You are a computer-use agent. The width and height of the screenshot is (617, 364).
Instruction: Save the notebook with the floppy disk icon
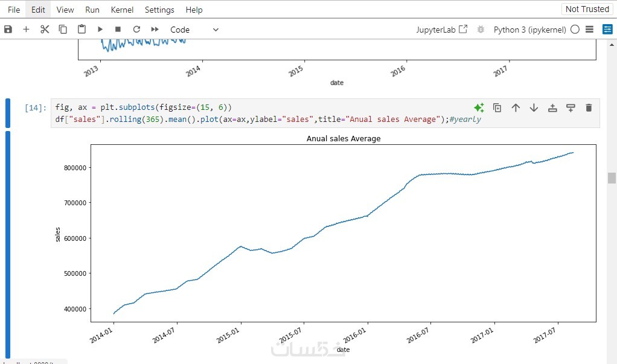tap(8, 30)
